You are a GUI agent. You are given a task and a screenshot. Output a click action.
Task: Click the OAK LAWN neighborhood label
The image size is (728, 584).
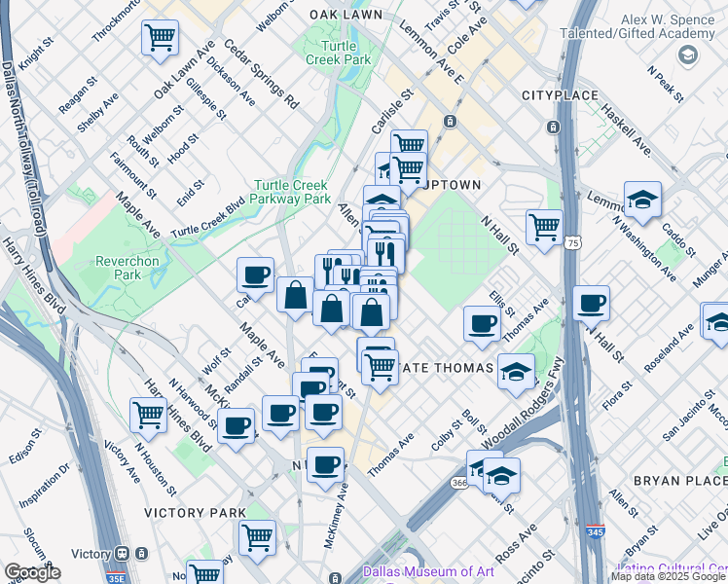pos(346,15)
